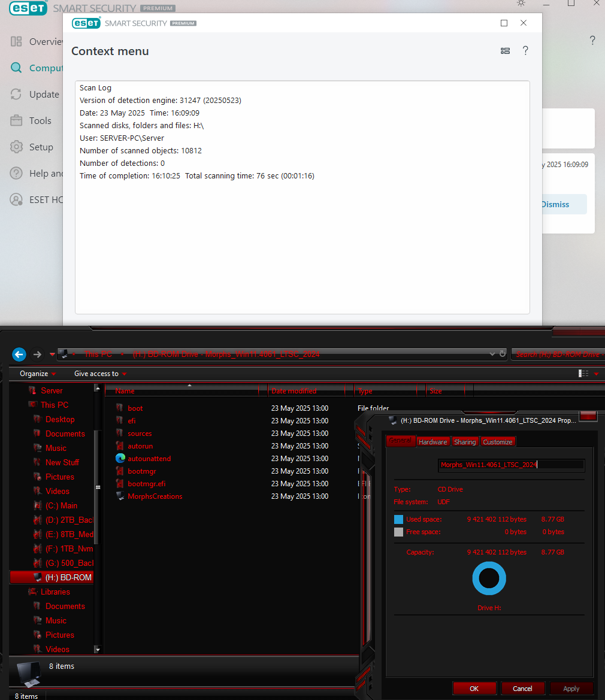Refresh the Explorer address bar

point(503,354)
